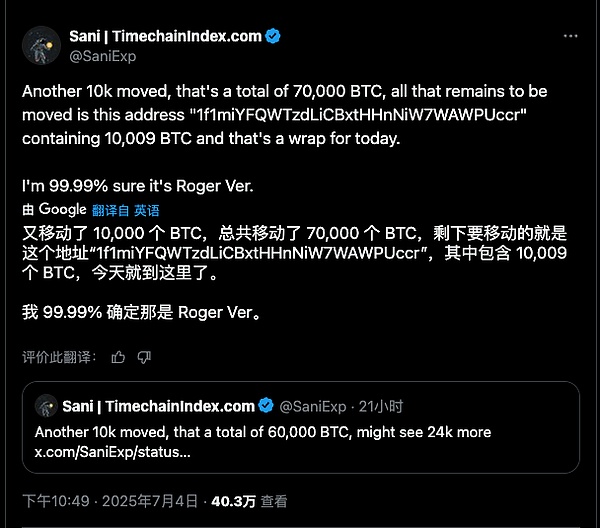This screenshot has width=600, height=528.
Task: Open the quoted tweet about 60,000 BTC
Action: coord(300,432)
